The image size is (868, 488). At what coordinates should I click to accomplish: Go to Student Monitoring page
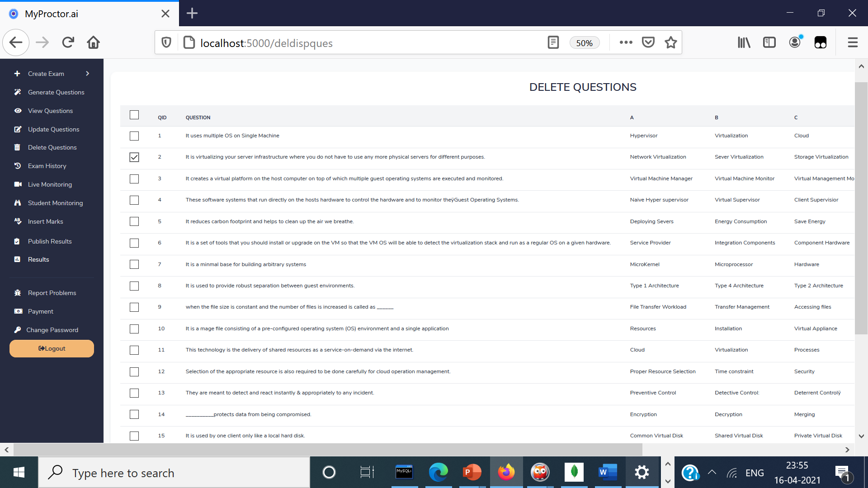55,203
